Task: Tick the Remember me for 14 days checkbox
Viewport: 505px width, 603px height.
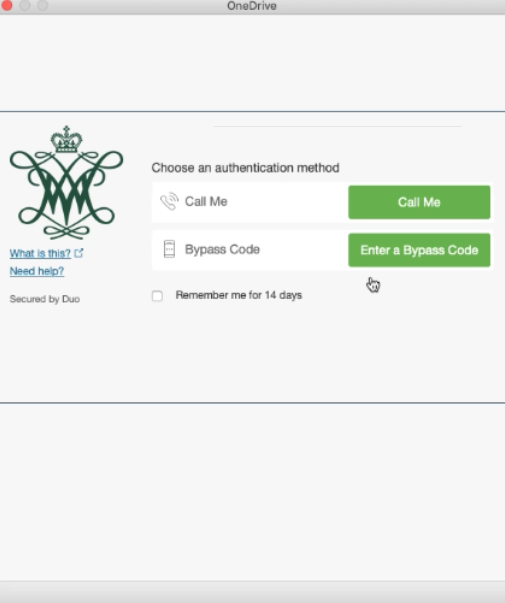Action: [157, 296]
